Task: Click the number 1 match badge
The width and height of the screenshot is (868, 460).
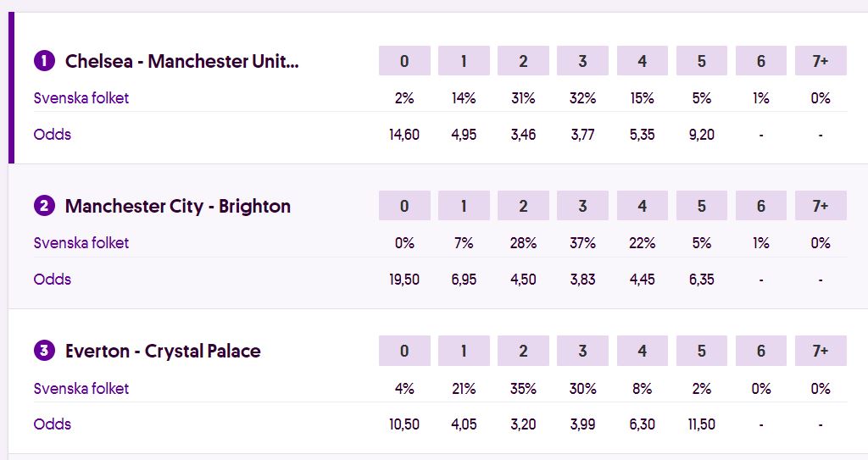Action: [x=44, y=61]
